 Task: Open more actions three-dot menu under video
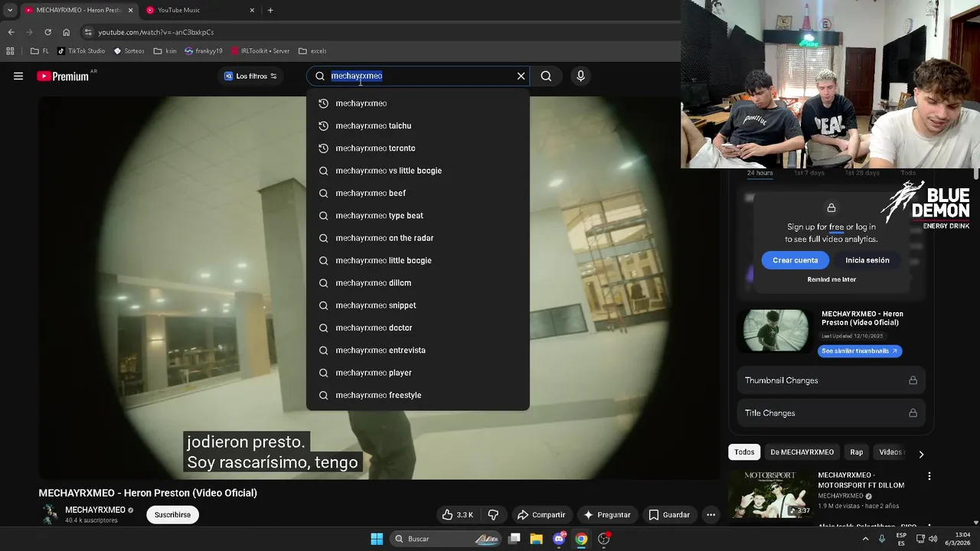coord(710,515)
